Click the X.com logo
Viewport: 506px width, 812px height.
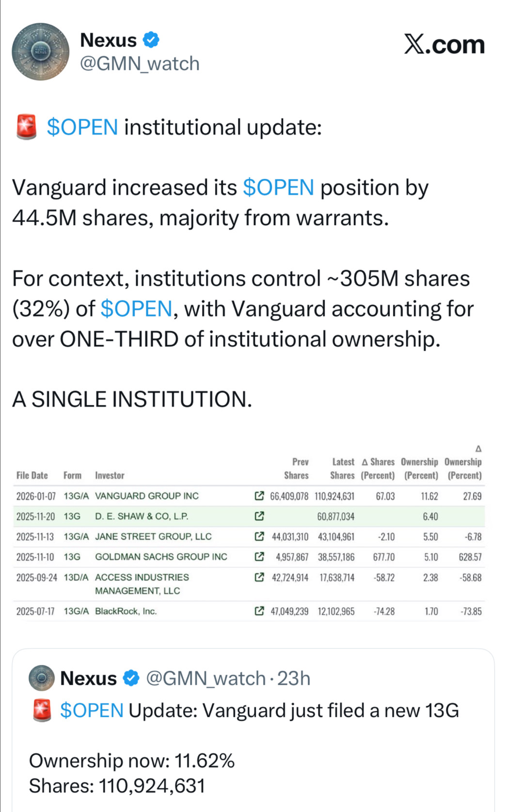(444, 45)
